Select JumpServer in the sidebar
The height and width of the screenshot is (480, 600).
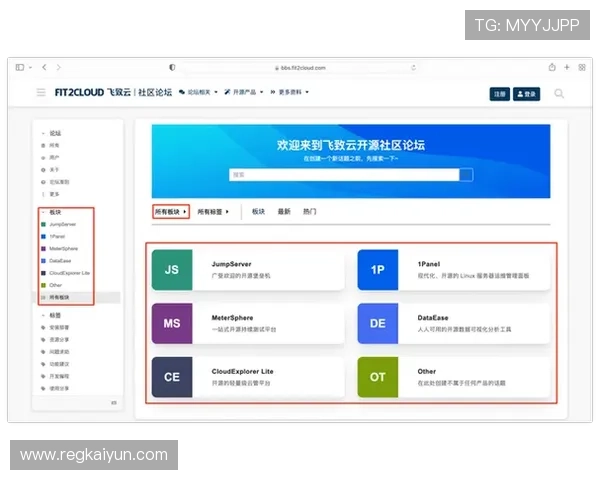tap(59, 224)
